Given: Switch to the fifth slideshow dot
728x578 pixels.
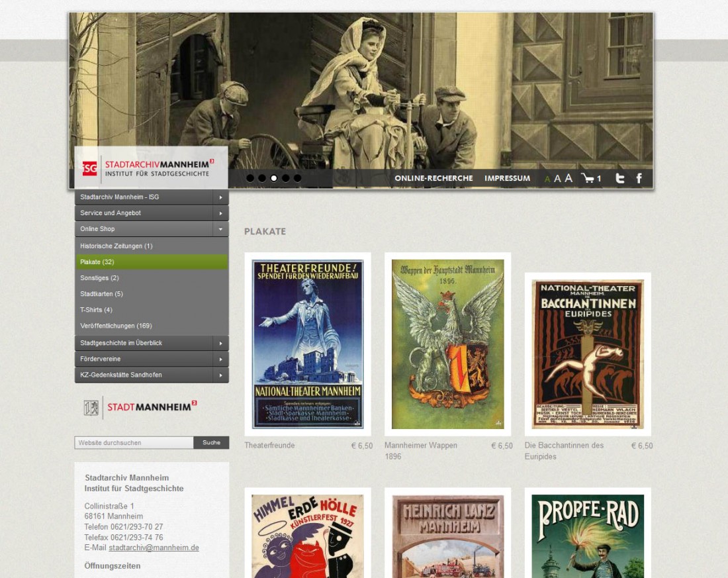Looking at the screenshot, I should (297, 178).
